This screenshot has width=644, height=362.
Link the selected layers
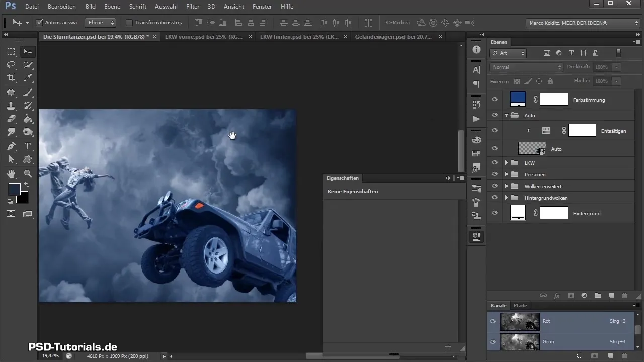(543, 296)
